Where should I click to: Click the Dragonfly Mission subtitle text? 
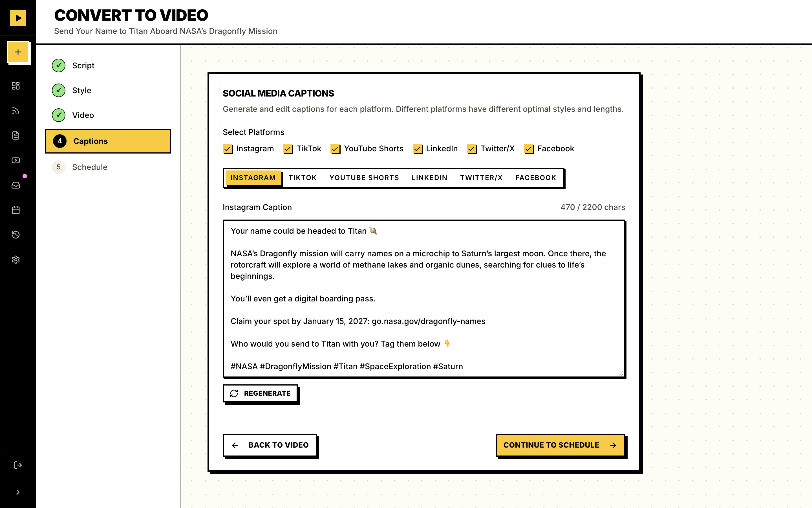tap(166, 31)
